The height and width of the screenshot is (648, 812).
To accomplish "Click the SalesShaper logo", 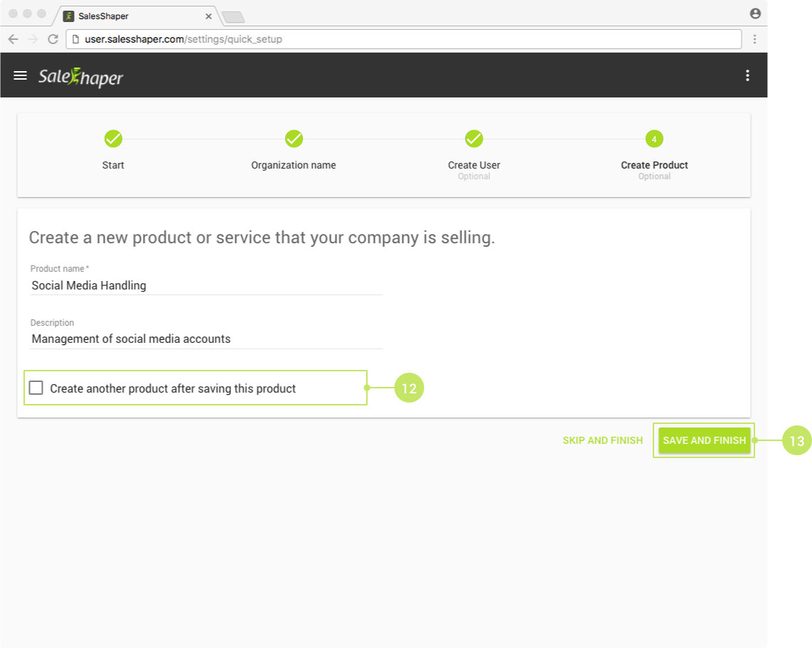I will click(x=81, y=78).
